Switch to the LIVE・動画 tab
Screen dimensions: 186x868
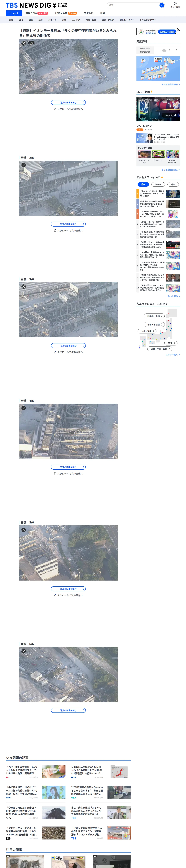pos(66,13)
